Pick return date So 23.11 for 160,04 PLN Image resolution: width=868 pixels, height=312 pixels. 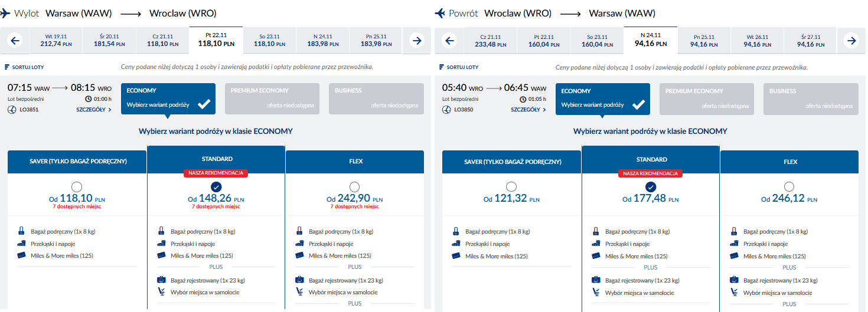[597, 41]
